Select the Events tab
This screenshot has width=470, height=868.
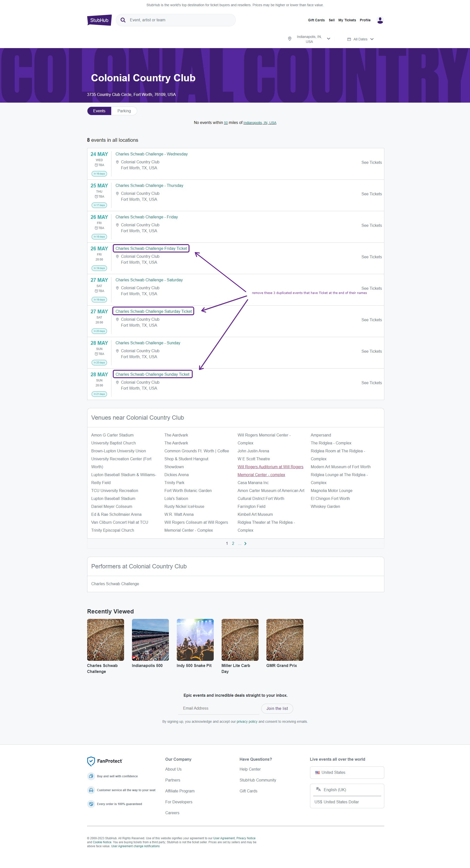click(99, 111)
